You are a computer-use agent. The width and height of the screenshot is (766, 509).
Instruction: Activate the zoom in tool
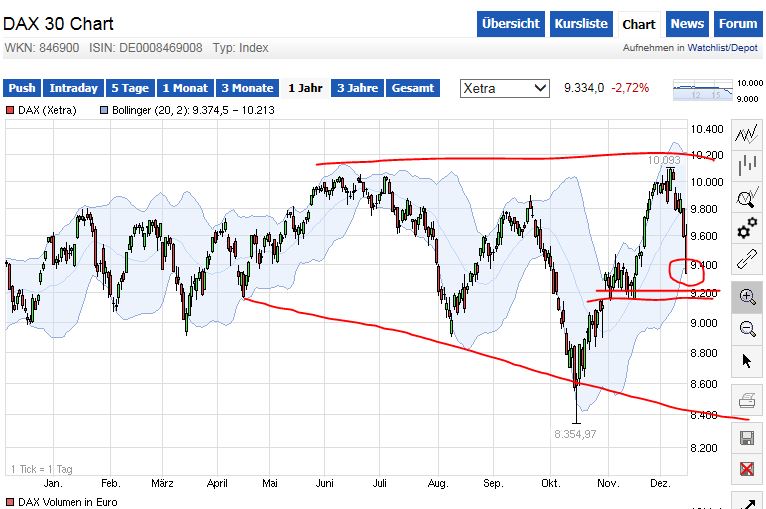pyautogui.click(x=746, y=296)
